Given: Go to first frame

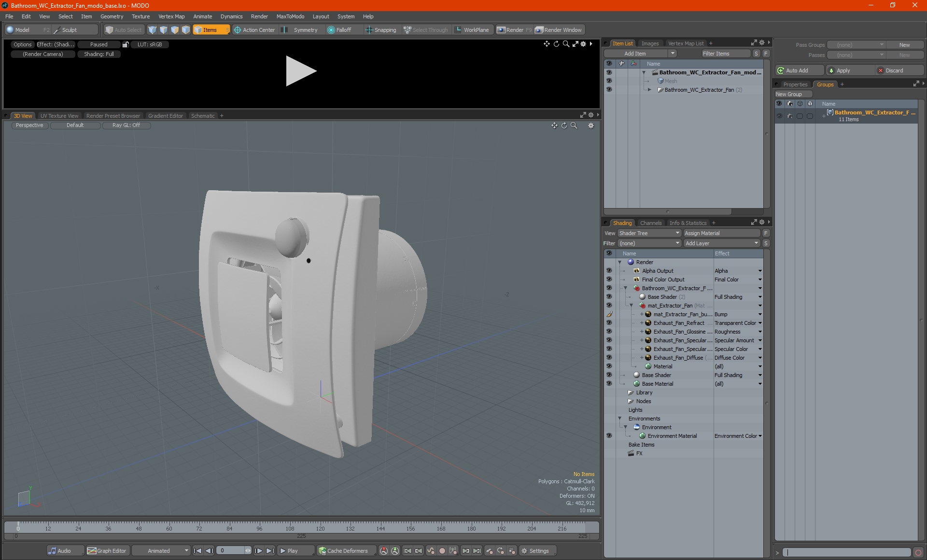Looking at the screenshot, I should click(197, 551).
